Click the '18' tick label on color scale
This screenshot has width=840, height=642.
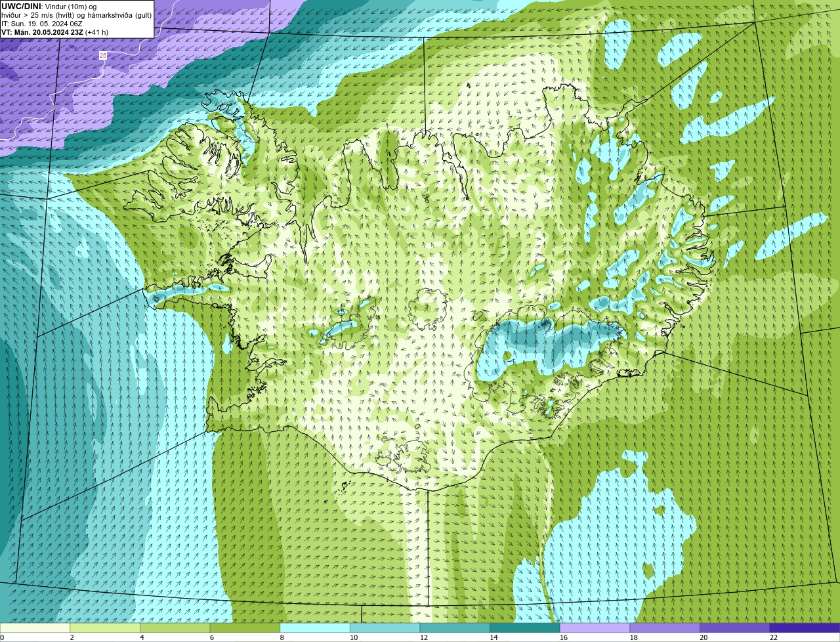click(x=634, y=637)
